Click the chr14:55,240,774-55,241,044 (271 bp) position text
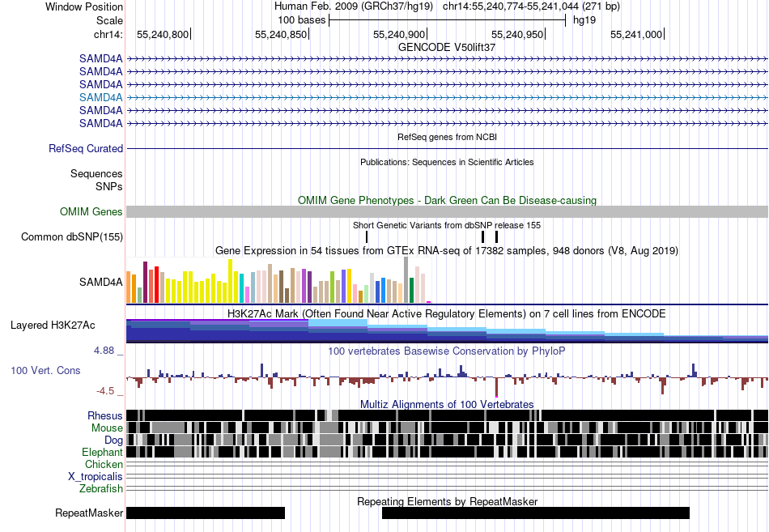Screen dimensions: 769x532 pyautogui.click(x=531, y=6)
